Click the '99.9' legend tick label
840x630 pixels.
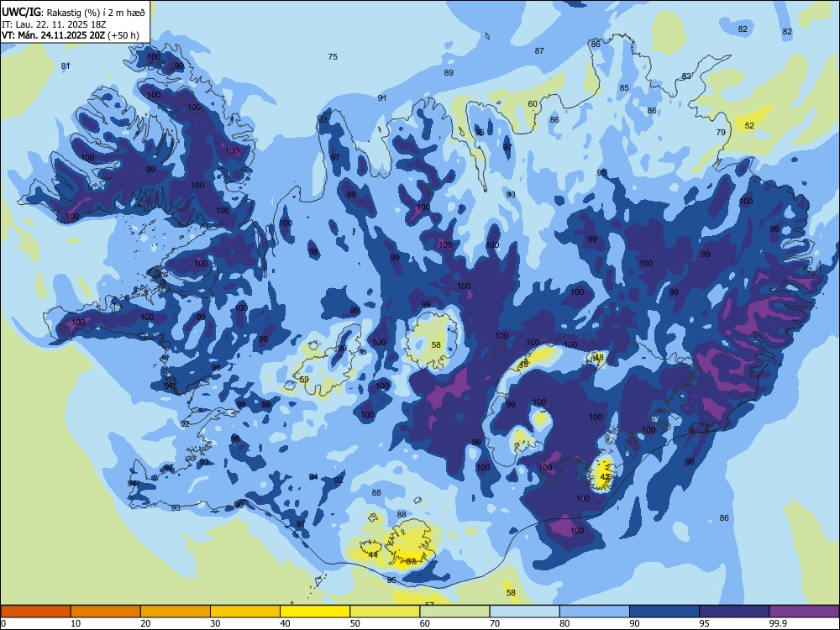[778, 623]
